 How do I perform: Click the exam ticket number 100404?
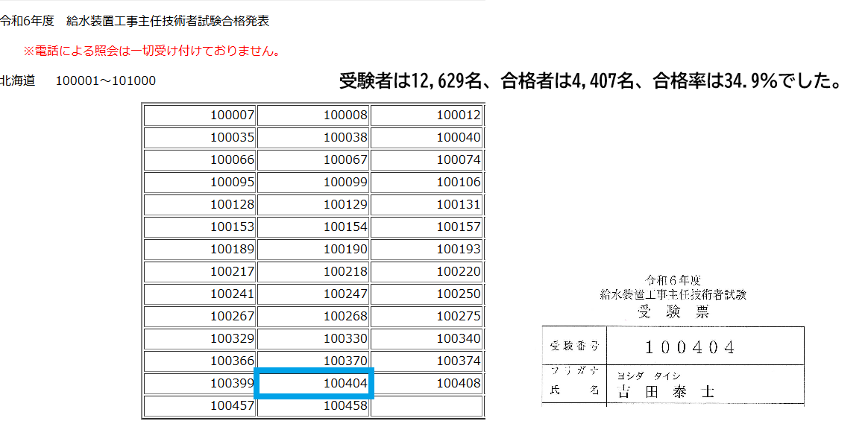(691, 347)
